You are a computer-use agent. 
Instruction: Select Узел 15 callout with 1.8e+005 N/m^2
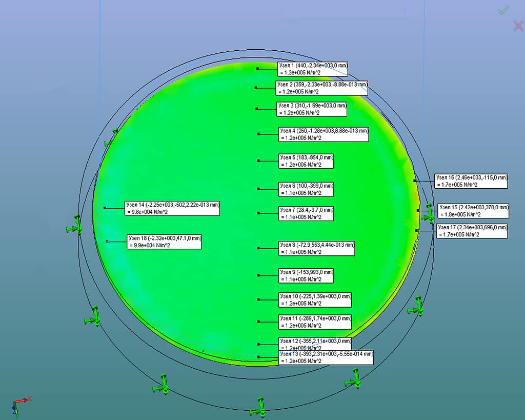tap(473, 211)
